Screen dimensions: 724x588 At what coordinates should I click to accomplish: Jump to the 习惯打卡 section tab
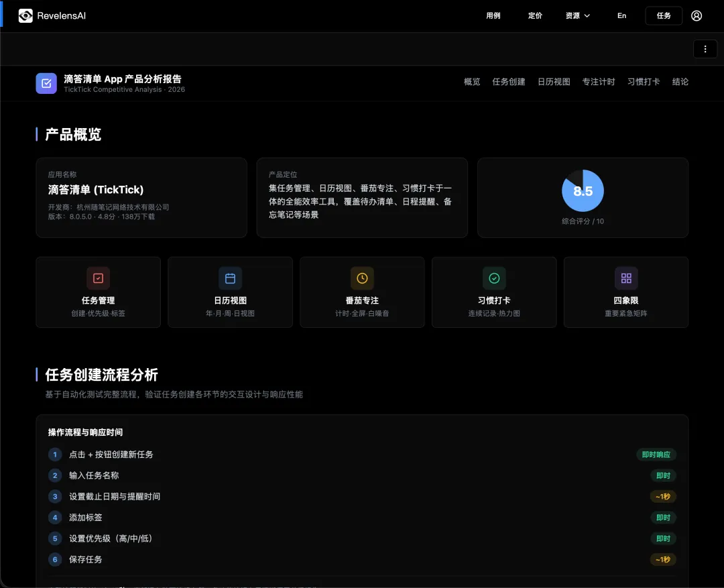pyautogui.click(x=644, y=82)
